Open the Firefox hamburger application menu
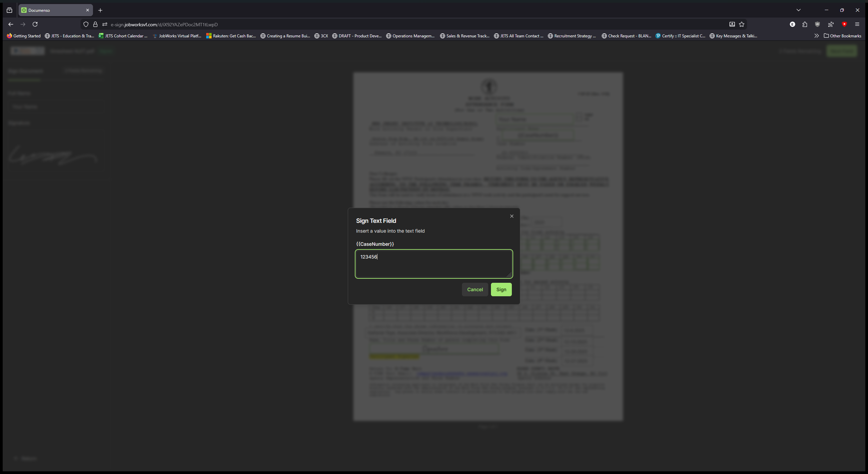The image size is (868, 474). coord(858,24)
